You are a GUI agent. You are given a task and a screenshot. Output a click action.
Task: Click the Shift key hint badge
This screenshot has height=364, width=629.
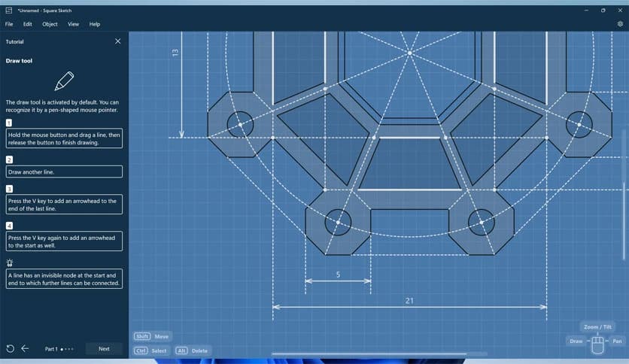[x=142, y=336]
